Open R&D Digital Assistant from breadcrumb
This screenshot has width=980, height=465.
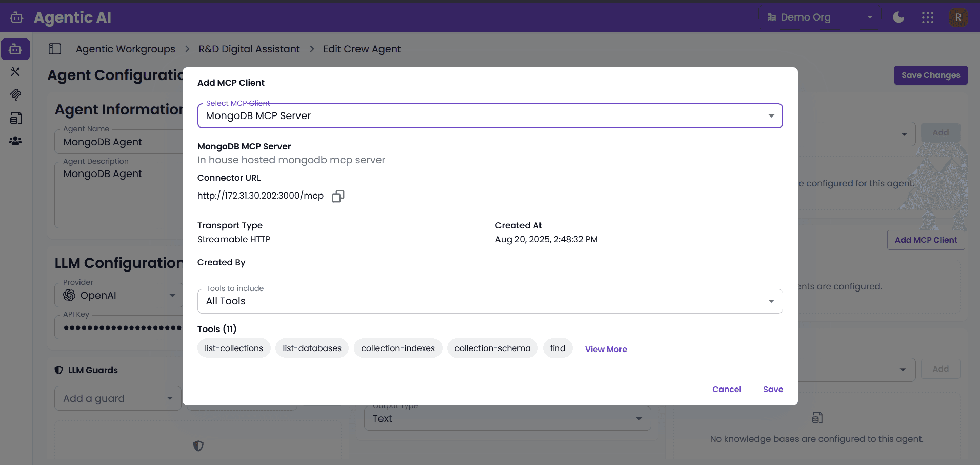[x=249, y=49]
